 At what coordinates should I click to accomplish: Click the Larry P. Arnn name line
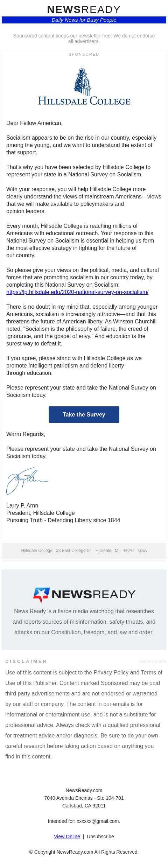(22, 505)
